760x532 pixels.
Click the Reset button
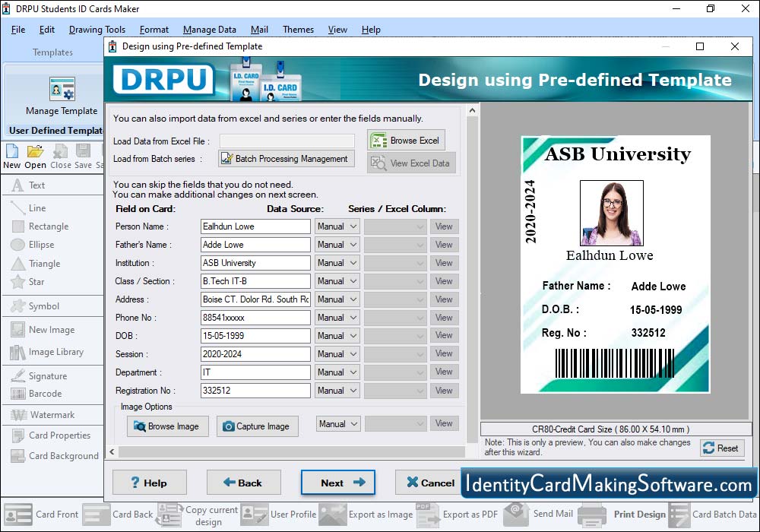(x=722, y=448)
